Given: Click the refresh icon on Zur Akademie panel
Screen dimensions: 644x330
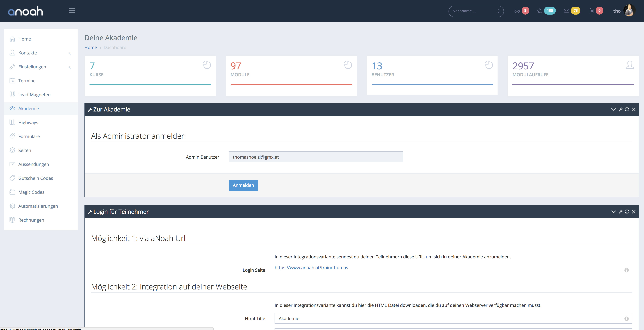Looking at the screenshot, I should pyautogui.click(x=627, y=109).
